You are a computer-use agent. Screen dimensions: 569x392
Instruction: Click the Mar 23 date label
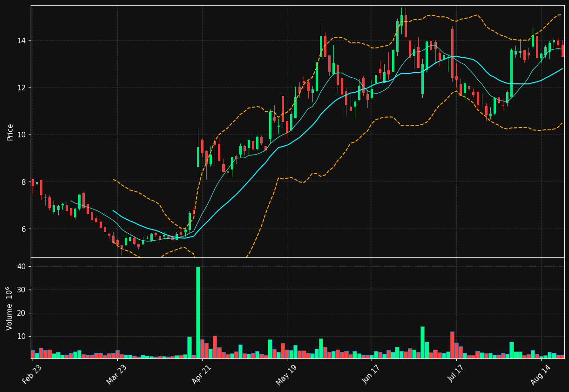pyautogui.click(x=116, y=375)
